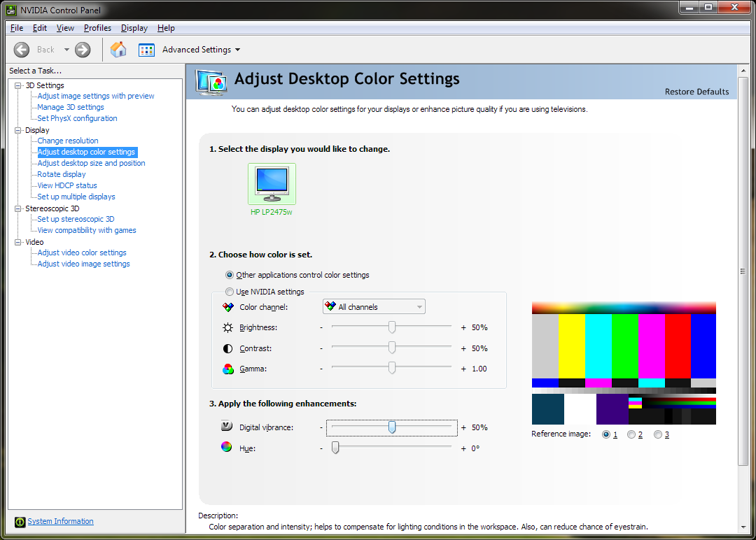The image size is (756, 540).
Task: Collapse the Display tree node
Action: tap(17, 130)
